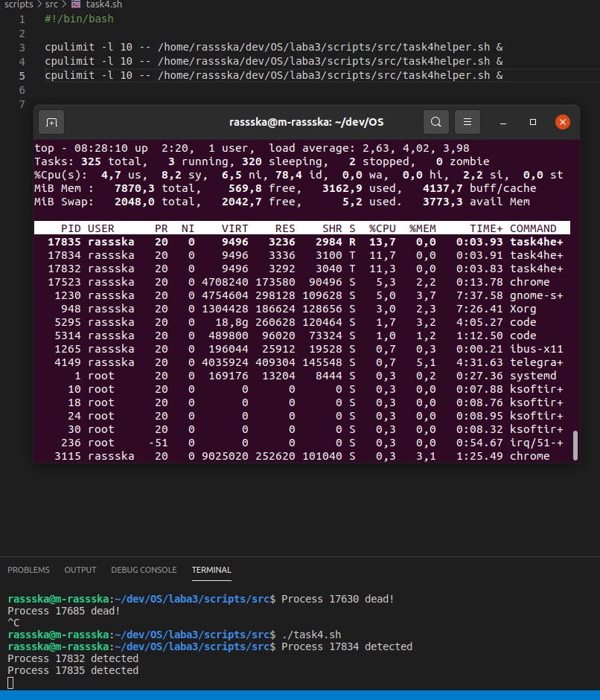600x700 pixels.
Task: Click PID 17834 in the top process list
Action: pos(64,255)
